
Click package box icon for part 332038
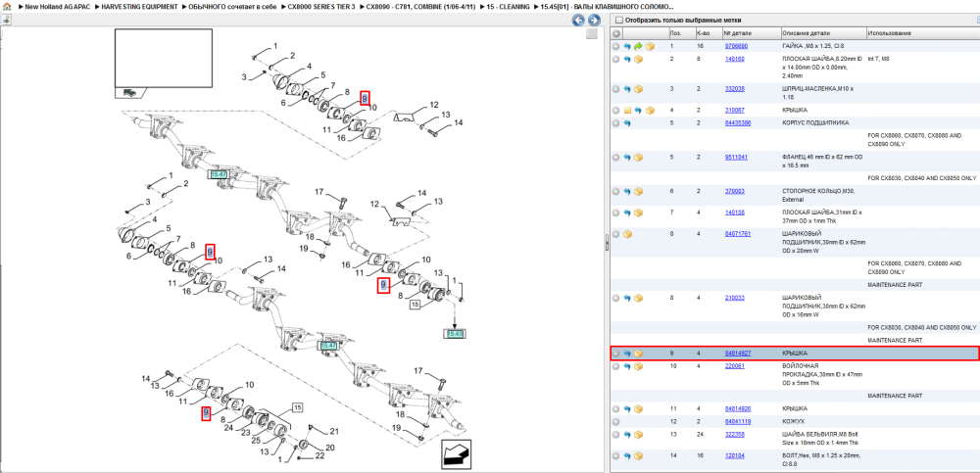click(639, 89)
